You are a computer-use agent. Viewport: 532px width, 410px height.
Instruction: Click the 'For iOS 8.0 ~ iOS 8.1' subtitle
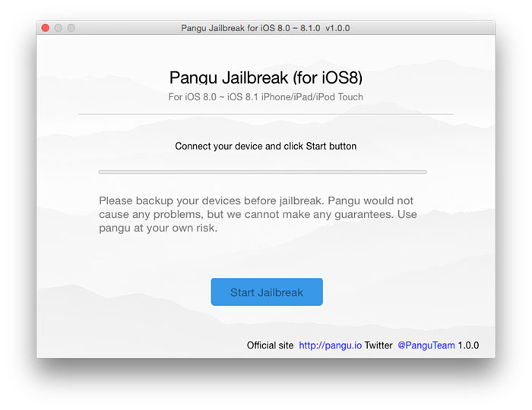pos(213,97)
